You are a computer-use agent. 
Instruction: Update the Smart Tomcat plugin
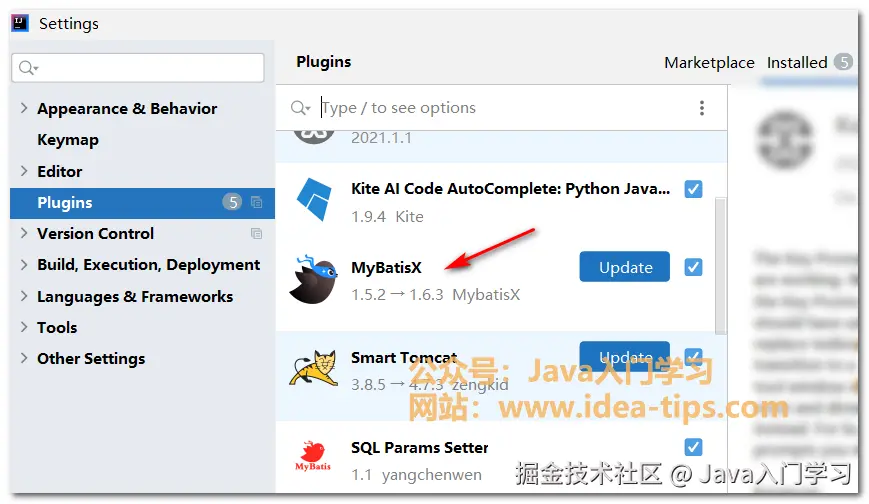click(625, 355)
